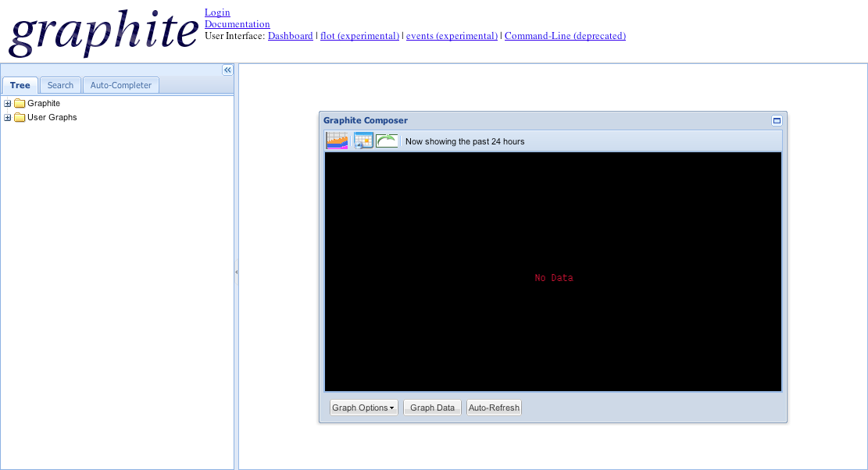
Task: Click the User Graphs folder icon
Action: tap(20, 118)
